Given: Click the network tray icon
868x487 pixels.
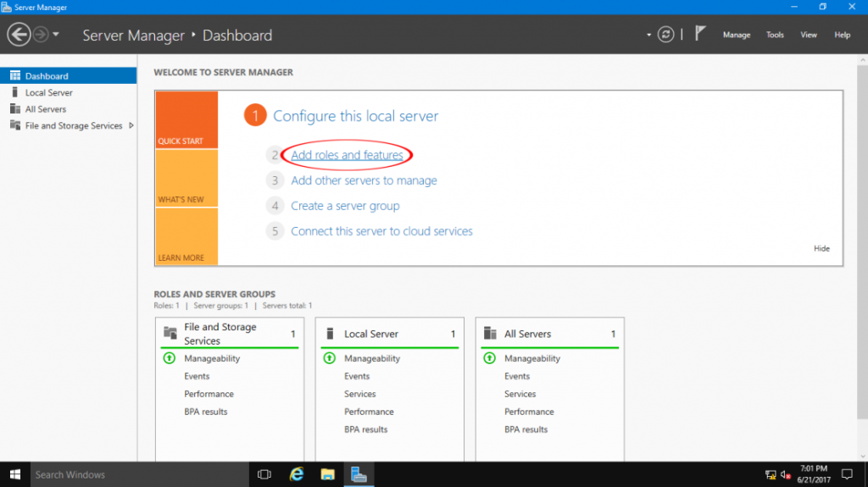Looking at the screenshot, I should pos(770,474).
